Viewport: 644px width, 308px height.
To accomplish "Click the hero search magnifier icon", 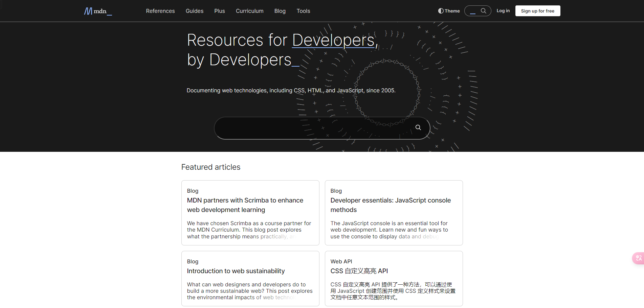I will coord(418,127).
